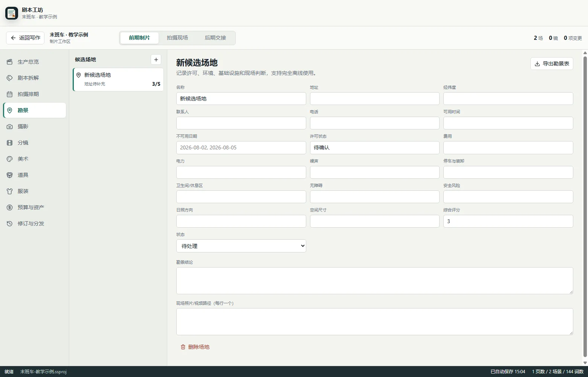Switch to the 前期制片 tab
588x377 pixels.
coord(139,38)
